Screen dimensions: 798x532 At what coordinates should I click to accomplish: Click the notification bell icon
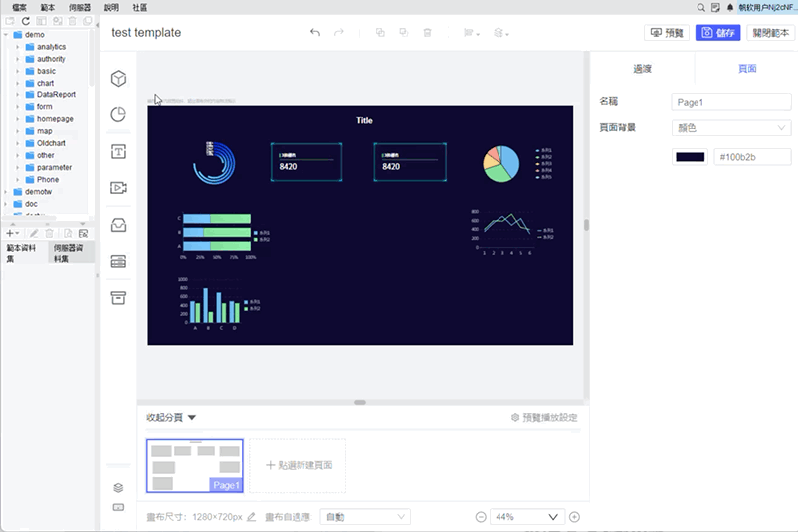click(x=729, y=7)
